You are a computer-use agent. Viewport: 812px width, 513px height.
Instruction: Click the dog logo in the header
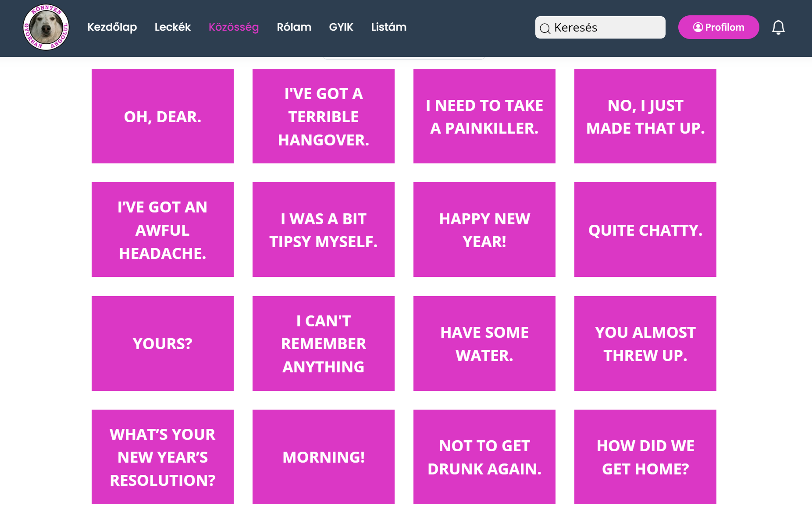(46, 28)
